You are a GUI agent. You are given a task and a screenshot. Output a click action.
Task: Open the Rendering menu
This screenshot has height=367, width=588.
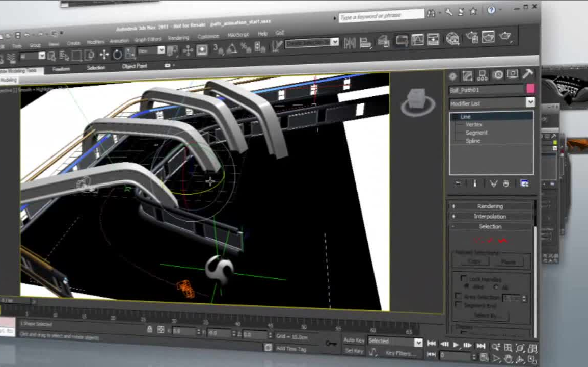coord(178,38)
